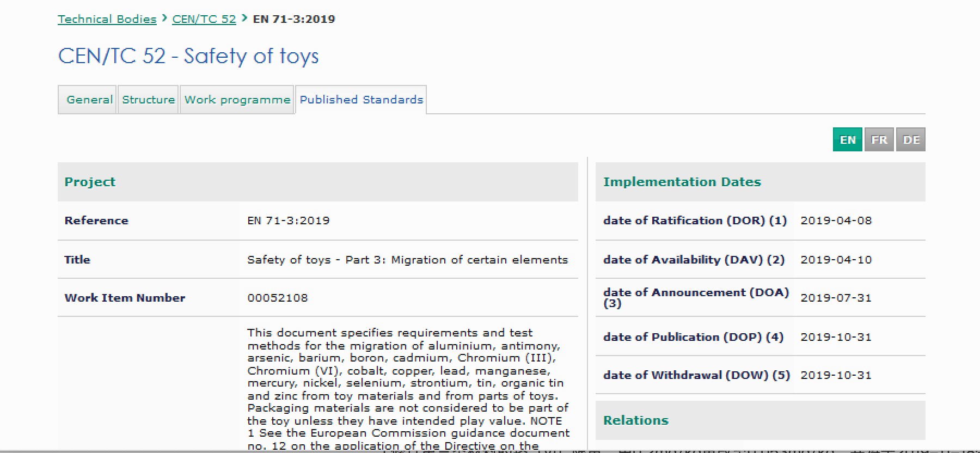Click the Relations section header
Image resolution: width=980 pixels, height=453 pixels.
tap(635, 420)
